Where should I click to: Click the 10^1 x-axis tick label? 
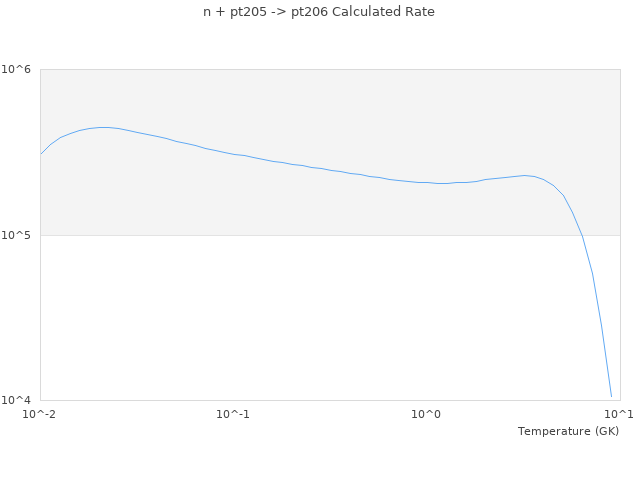(x=620, y=414)
